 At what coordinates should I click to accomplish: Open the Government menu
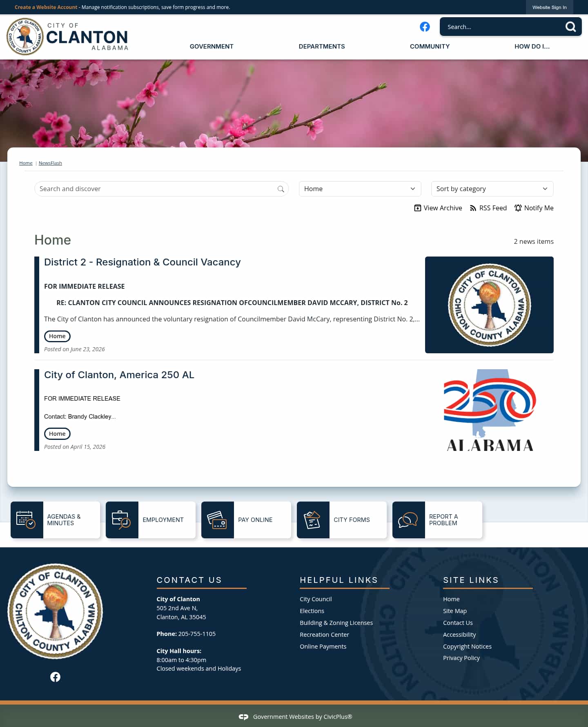(x=212, y=47)
